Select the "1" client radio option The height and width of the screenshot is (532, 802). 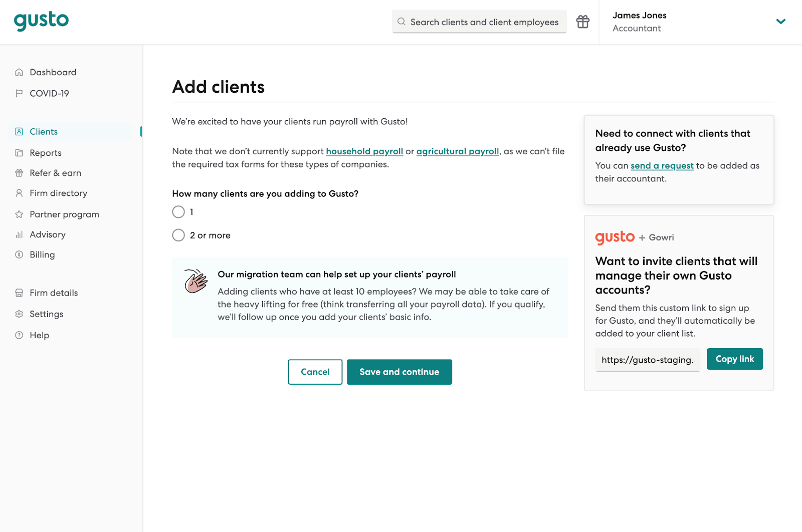178,212
